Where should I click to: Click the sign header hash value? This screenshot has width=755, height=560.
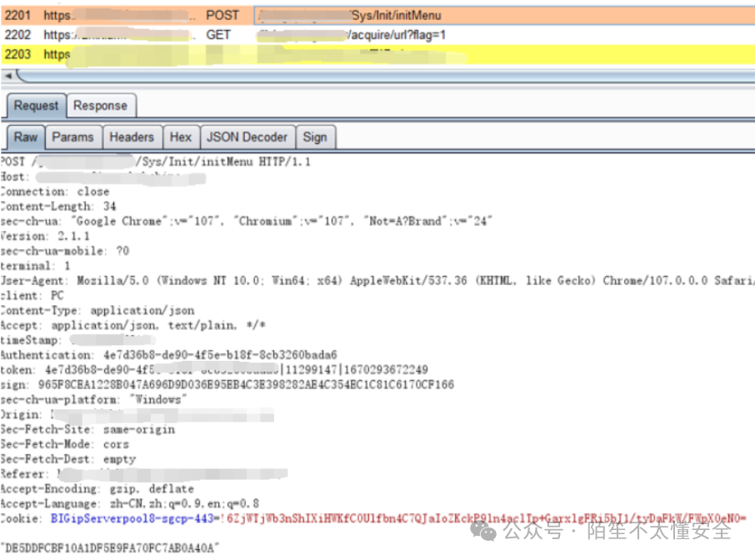click(x=246, y=385)
